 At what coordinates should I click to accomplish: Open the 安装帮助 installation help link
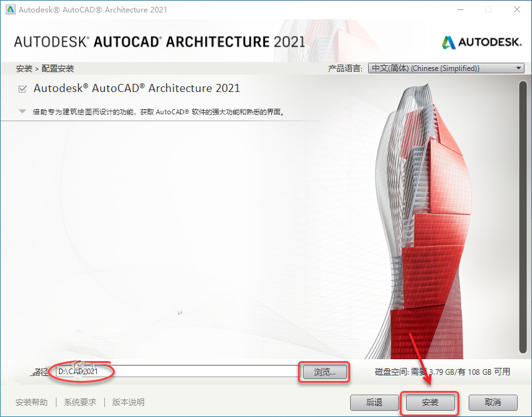[32, 403]
